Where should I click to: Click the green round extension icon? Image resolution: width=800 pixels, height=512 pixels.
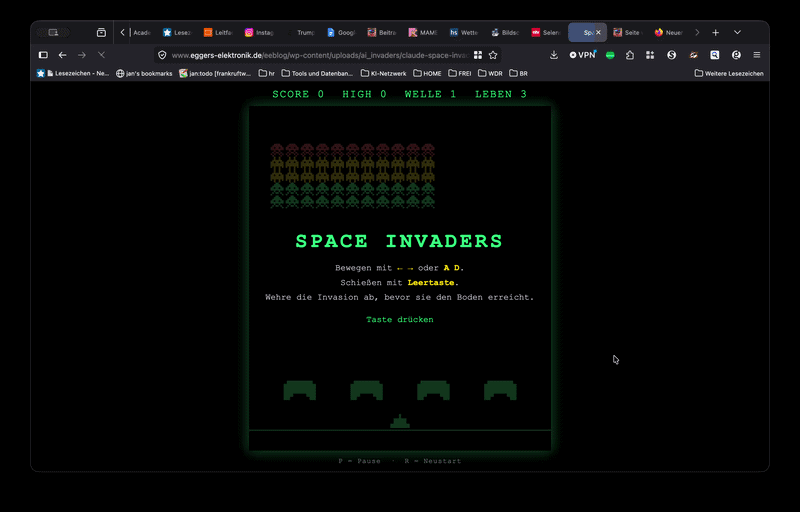click(610, 55)
